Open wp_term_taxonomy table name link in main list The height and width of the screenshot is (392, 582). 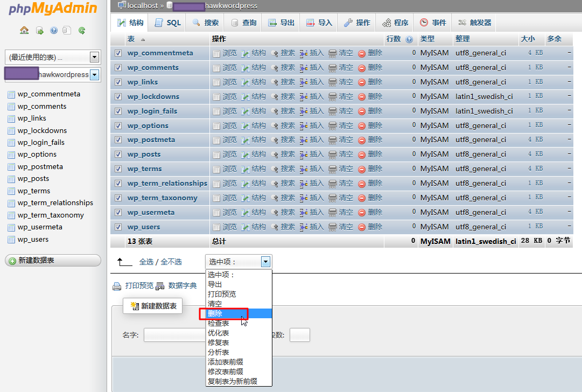coord(162,198)
